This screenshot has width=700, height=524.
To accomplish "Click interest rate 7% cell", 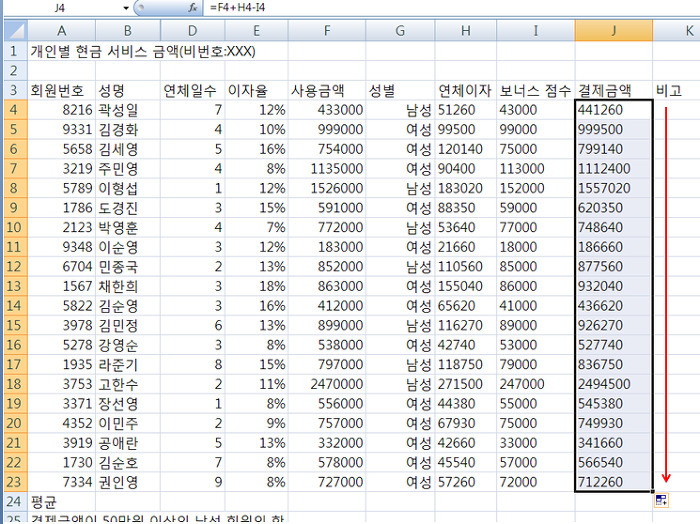I will point(257,227).
